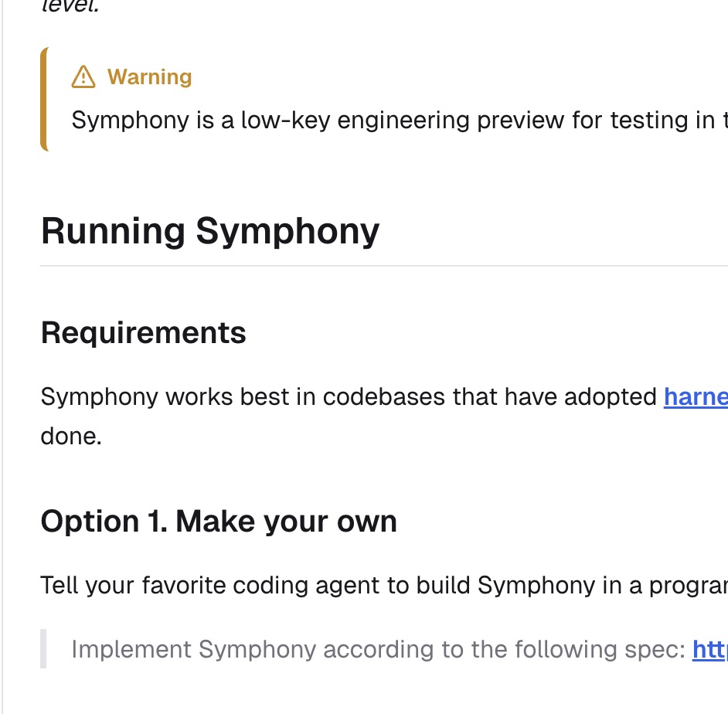This screenshot has width=728, height=714.
Task: Open the blue "harne…" link in Requirements
Action: click(695, 397)
